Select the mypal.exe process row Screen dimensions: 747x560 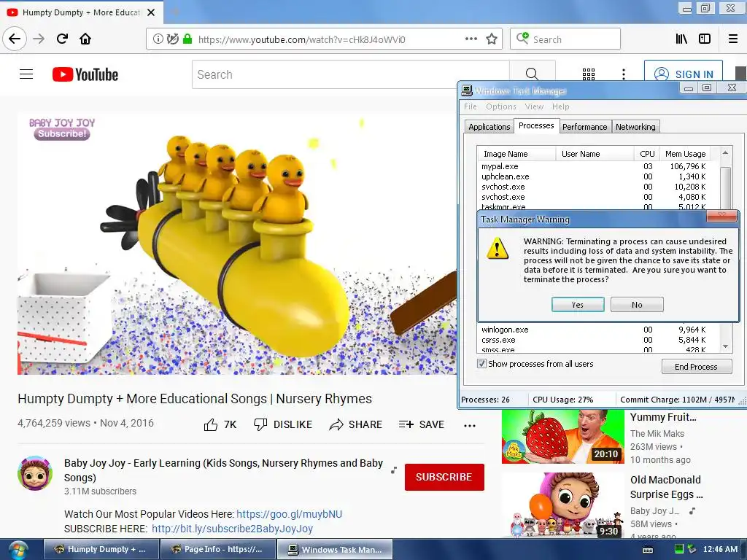(594, 166)
